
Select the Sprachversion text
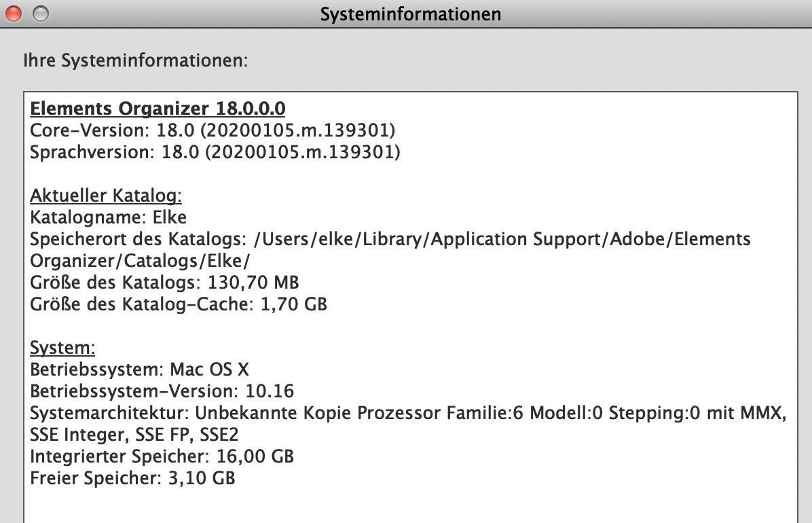214,151
